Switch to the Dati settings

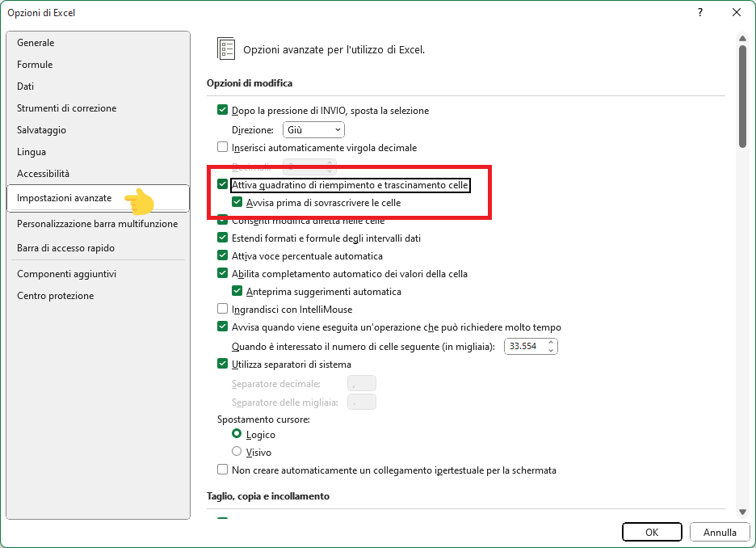coord(26,86)
